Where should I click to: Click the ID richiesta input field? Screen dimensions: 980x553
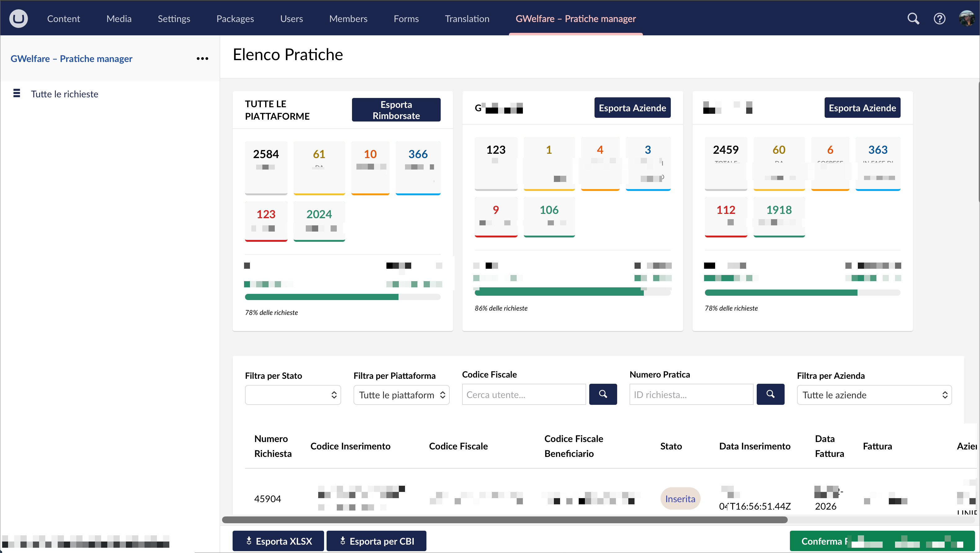(x=691, y=394)
